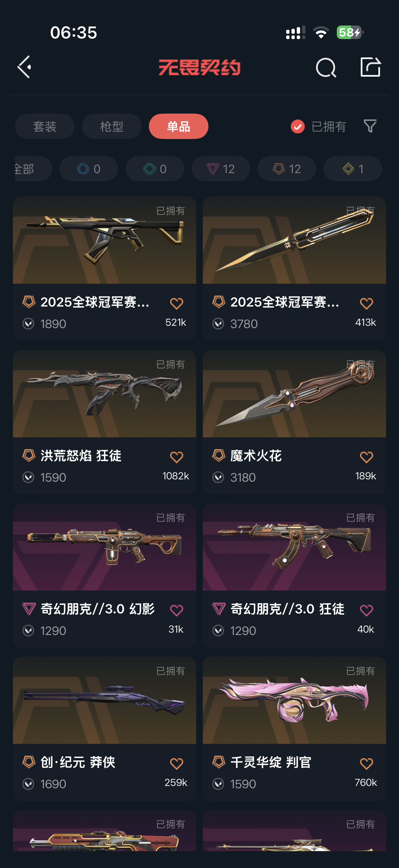399x868 pixels.
Task: Open the search magnifier icon
Action: [326, 68]
